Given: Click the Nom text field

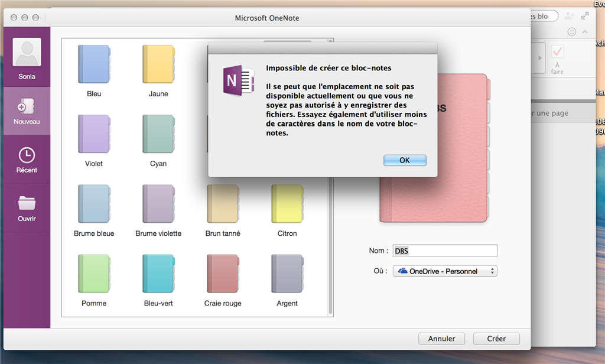Looking at the screenshot, I should 445,251.
